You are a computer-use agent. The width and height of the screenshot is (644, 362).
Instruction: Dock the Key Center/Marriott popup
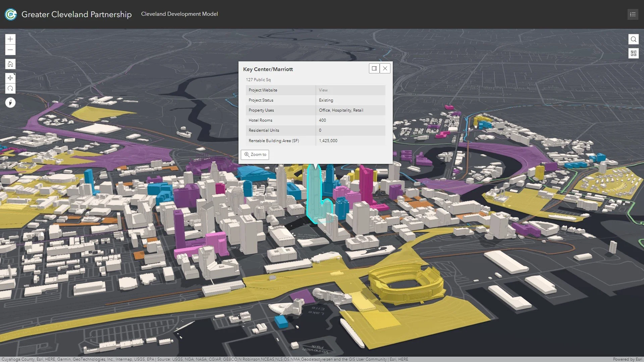374,68
